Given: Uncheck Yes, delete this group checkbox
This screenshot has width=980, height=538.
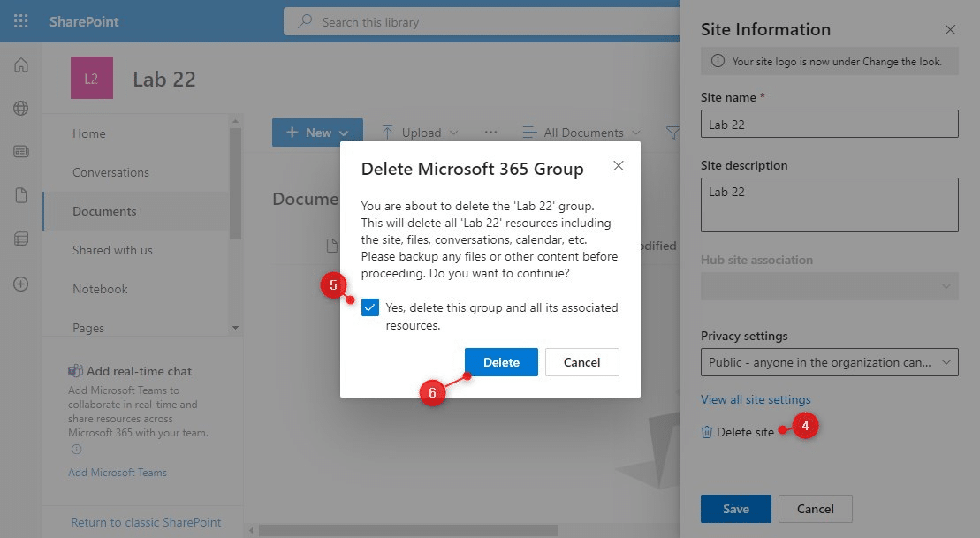Looking at the screenshot, I should pos(370,307).
